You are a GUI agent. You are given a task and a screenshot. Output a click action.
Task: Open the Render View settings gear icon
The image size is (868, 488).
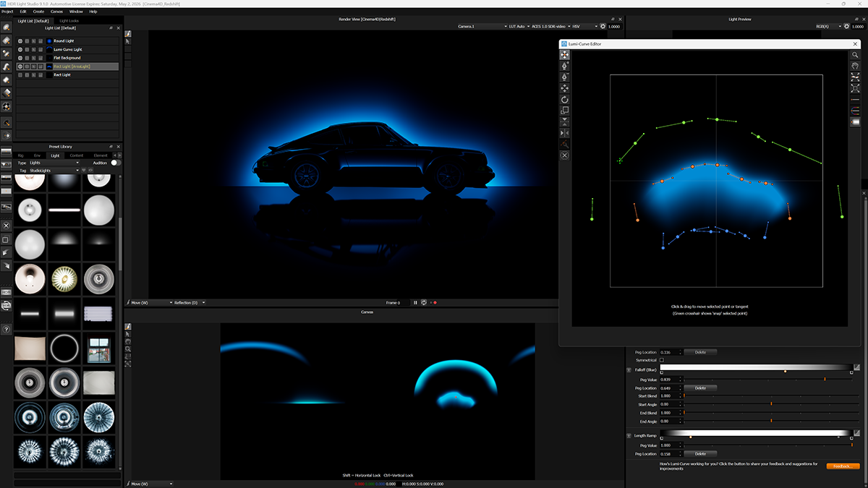(603, 26)
